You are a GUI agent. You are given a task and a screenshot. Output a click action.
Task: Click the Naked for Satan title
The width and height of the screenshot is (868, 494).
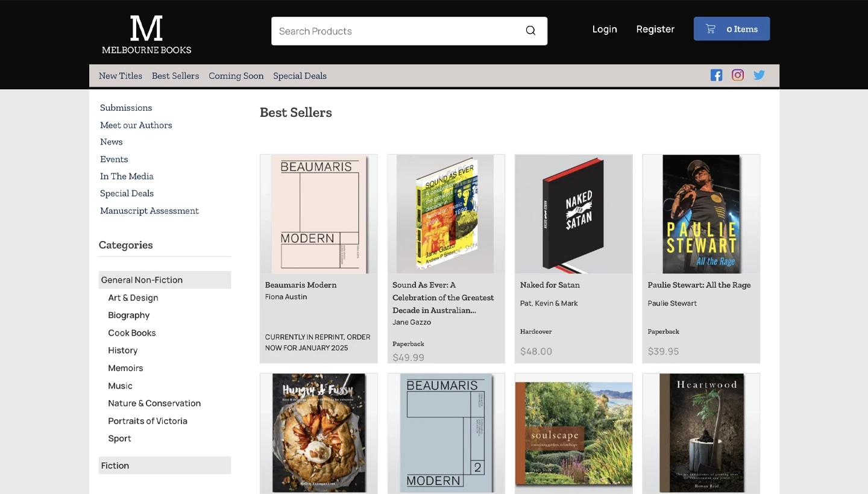[550, 285]
